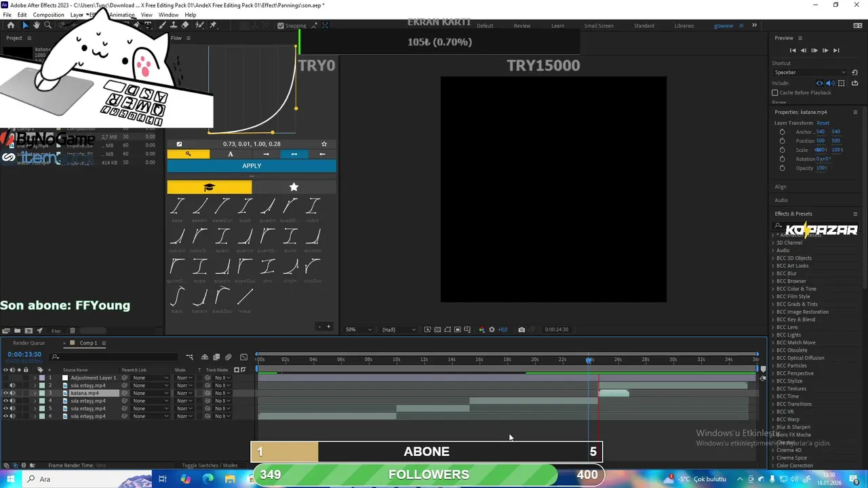868x488 pixels.
Task: Hide layer 6 video with eye
Action: click(x=5, y=416)
